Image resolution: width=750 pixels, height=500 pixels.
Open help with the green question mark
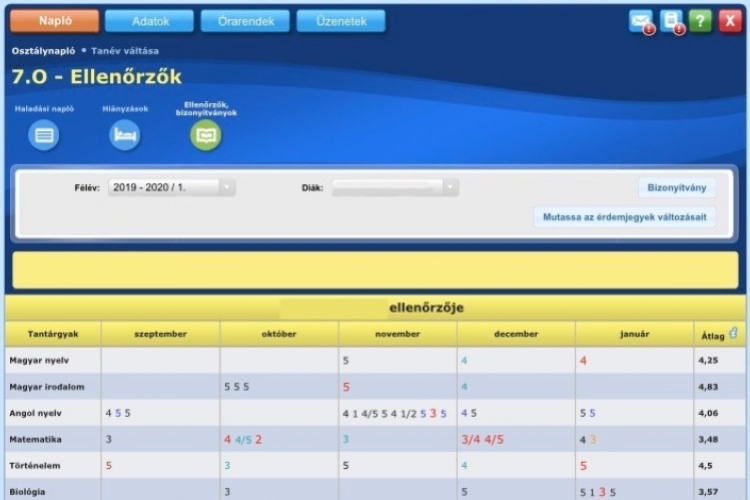700,21
